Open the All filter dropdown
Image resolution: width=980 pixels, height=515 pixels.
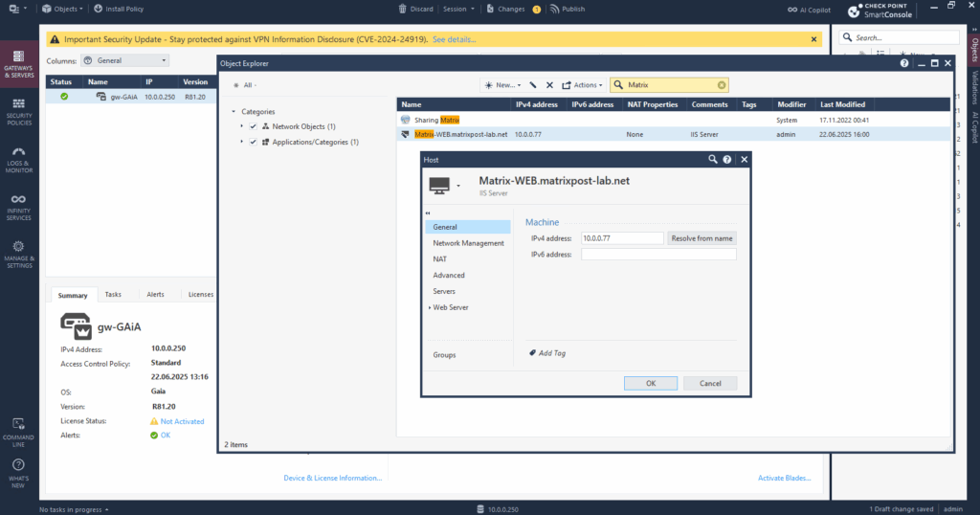click(x=245, y=85)
